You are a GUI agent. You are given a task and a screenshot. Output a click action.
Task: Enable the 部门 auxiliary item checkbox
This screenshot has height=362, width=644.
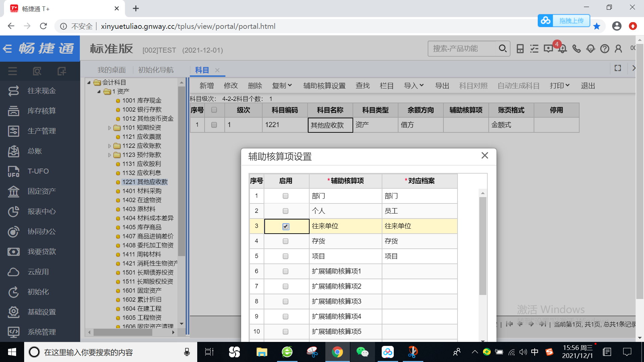coord(285,196)
